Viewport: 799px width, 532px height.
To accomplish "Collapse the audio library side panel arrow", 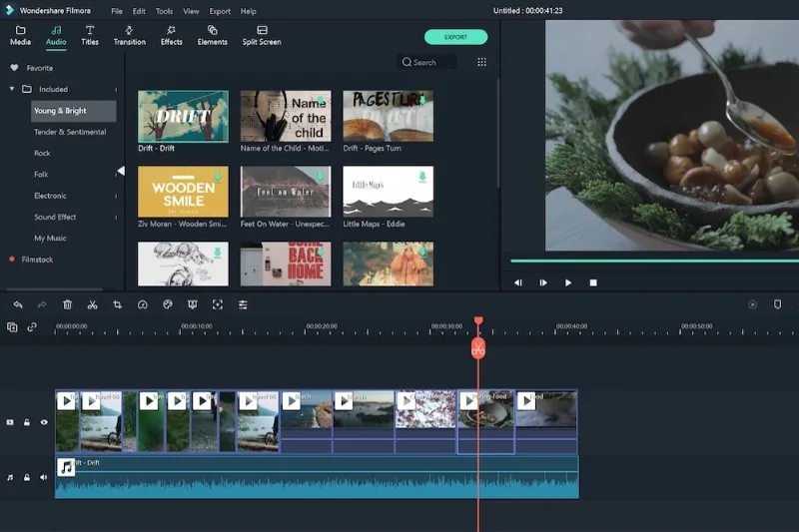I will point(120,172).
